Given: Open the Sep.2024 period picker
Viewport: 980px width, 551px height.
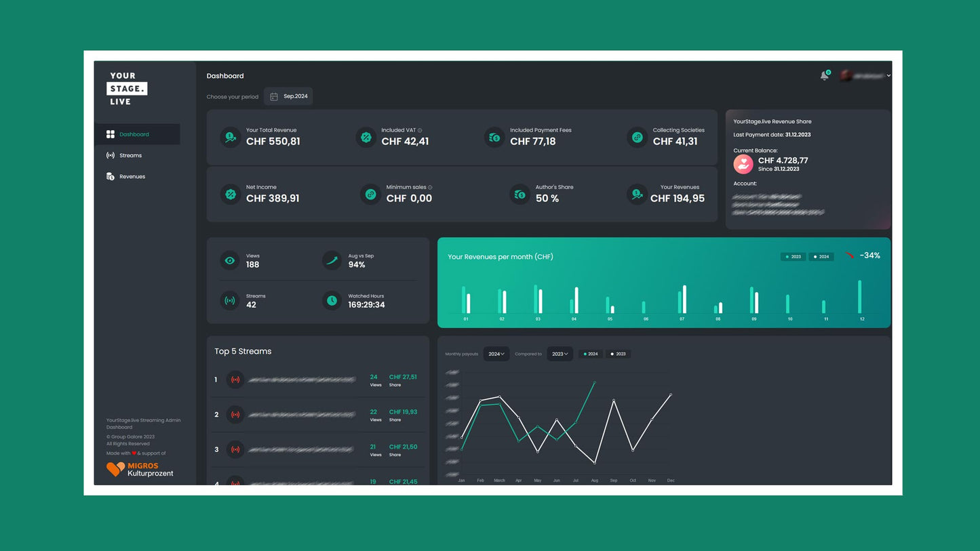Looking at the screenshot, I should [289, 96].
